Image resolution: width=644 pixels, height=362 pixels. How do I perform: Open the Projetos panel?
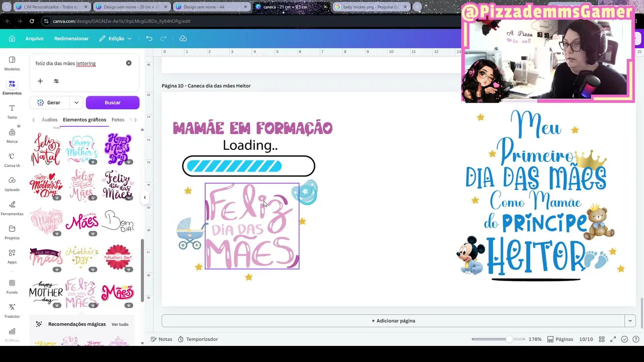(12, 232)
